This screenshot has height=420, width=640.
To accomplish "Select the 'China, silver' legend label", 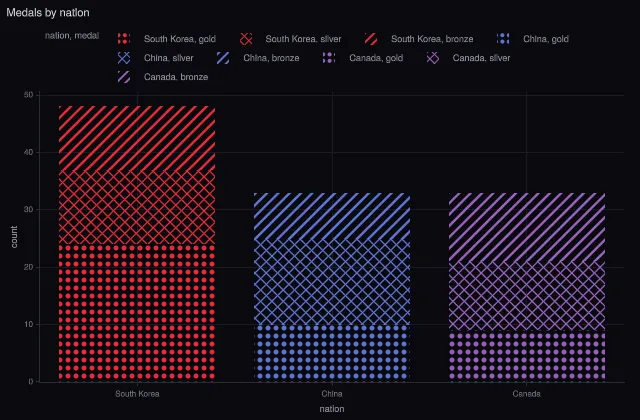I will [168, 58].
